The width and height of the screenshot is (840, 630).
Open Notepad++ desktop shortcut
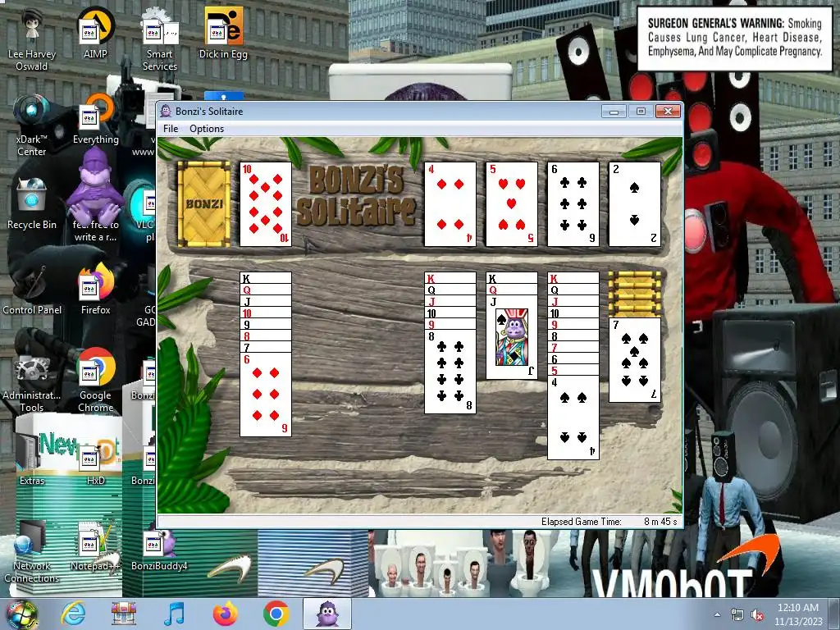[x=95, y=546]
